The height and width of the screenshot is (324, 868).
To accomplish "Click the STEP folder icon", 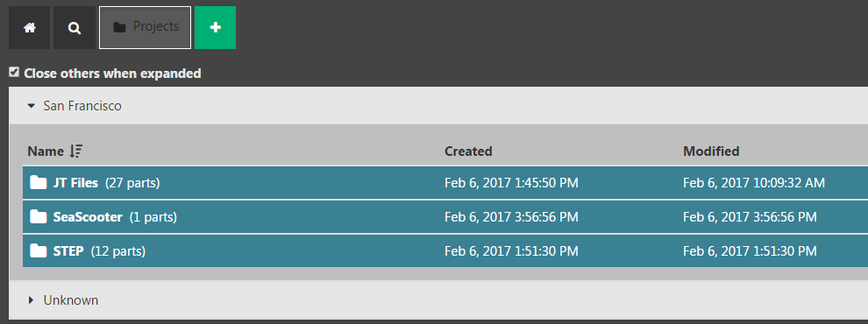I will [39, 251].
